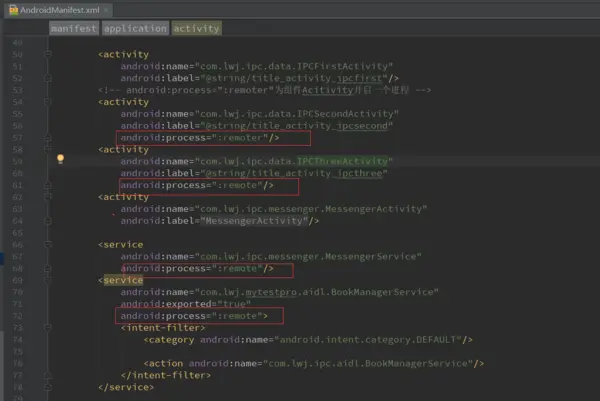Image resolution: width=600 pixels, height=401 pixels.
Task: Click the <activity tag on line 62
Action: (x=123, y=197)
